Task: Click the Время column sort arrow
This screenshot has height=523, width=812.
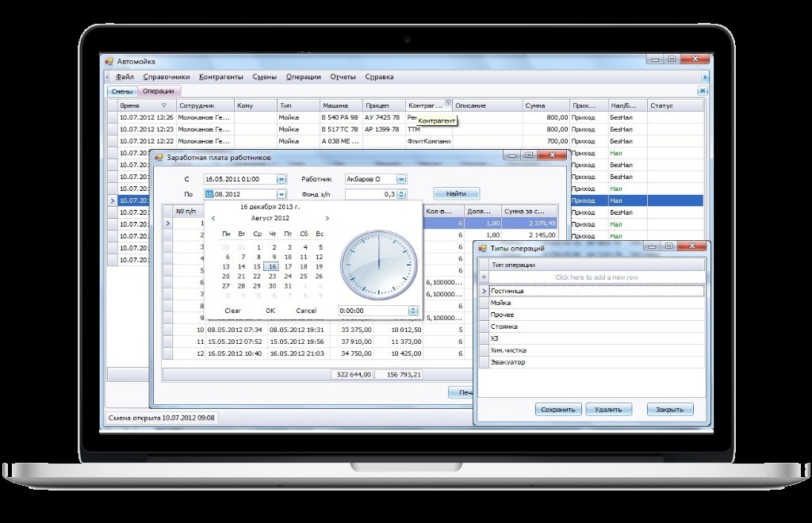Action: tap(163, 105)
